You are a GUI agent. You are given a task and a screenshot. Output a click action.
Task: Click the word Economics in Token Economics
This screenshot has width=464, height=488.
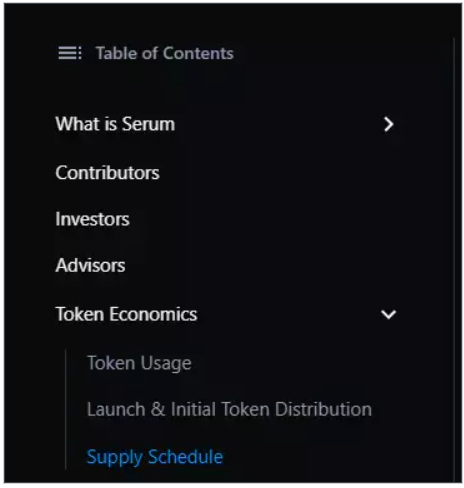coord(153,314)
